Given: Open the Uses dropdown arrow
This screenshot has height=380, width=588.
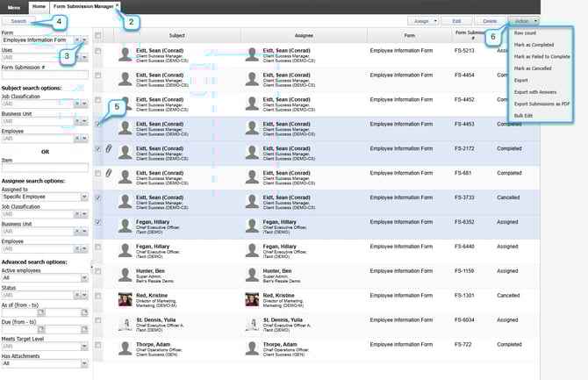Looking at the screenshot, I should [x=84, y=57].
